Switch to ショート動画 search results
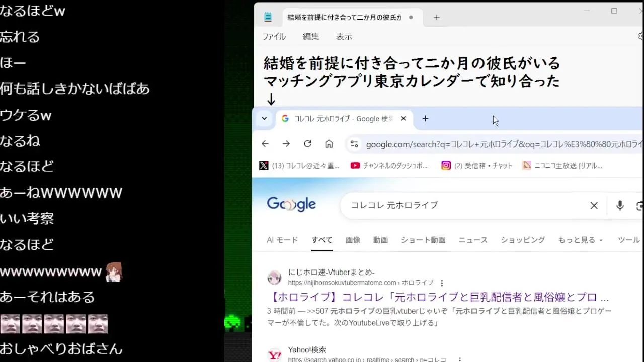This screenshot has width=644, height=362. coord(423,240)
